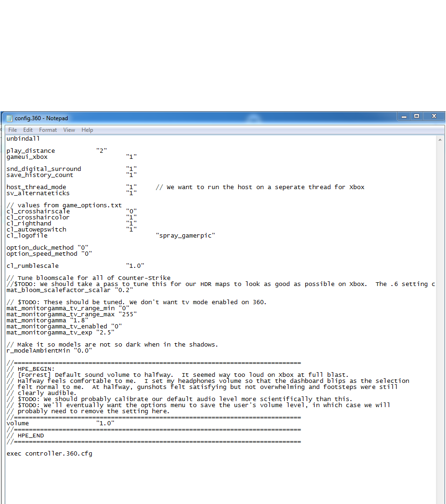Open the File menu
Viewport: 446px width, 504px height.
pyautogui.click(x=13, y=130)
